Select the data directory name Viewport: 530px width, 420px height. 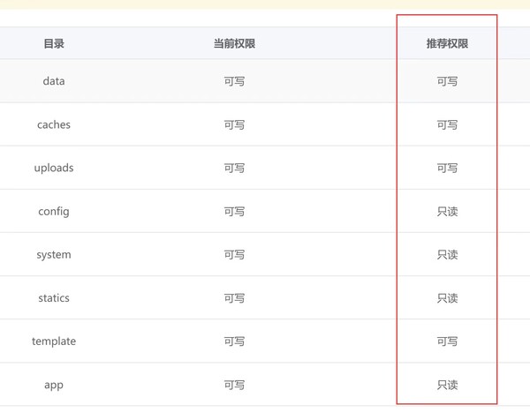click(x=54, y=81)
